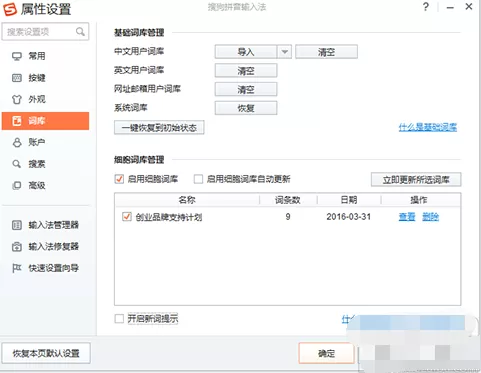
Task: Toggle the 启用细胞词库 checkbox
Action: tap(119, 179)
